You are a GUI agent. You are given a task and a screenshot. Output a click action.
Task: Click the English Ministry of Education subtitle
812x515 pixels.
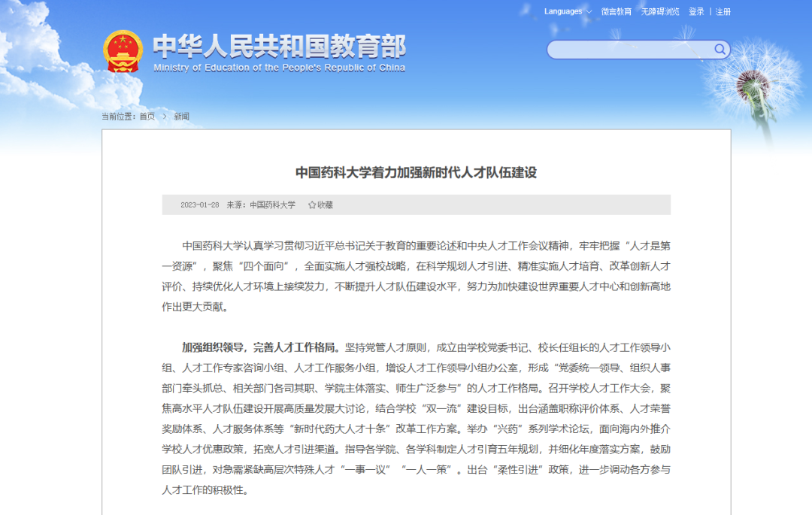[279, 68]
